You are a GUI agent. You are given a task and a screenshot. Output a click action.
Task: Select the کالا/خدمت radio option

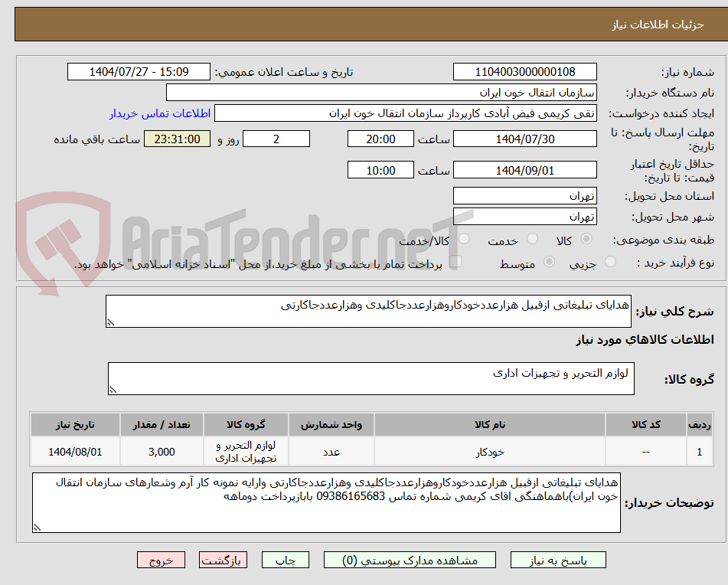(x=464, y=239)
